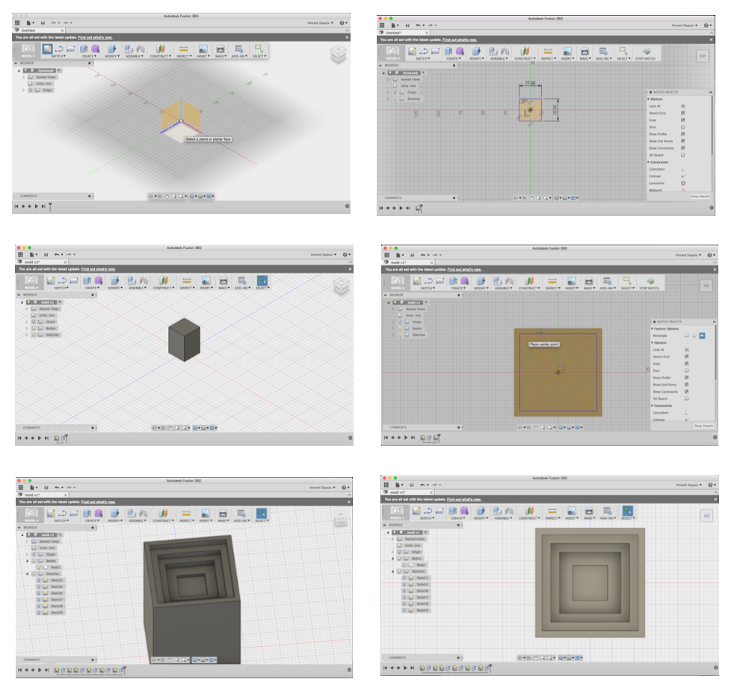Click Insert image icon in plane-selection window
This screenshot has width=743, height=700.
(x=203, y=49)
